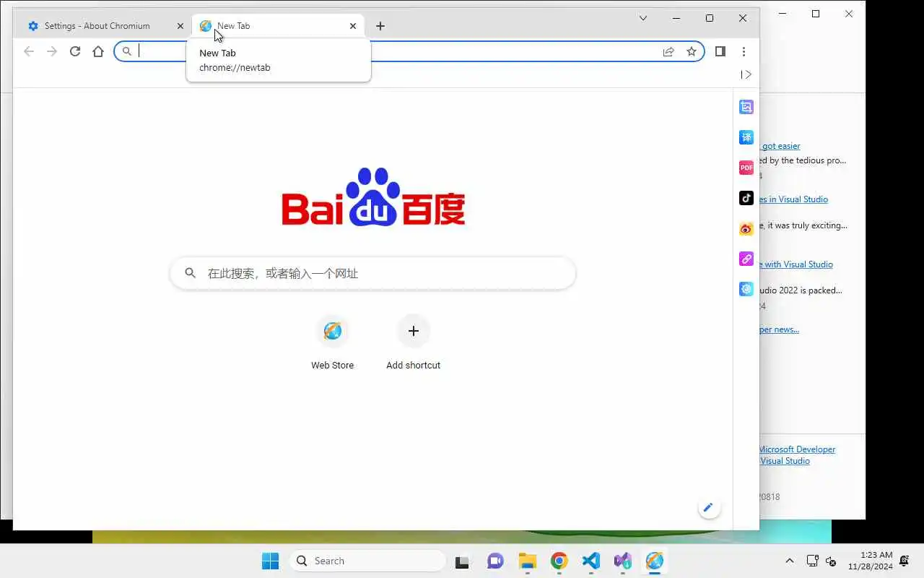Open the Web Store shortcut
The width and height of the screenshot is (924, 578).
(x=332, y=343)
